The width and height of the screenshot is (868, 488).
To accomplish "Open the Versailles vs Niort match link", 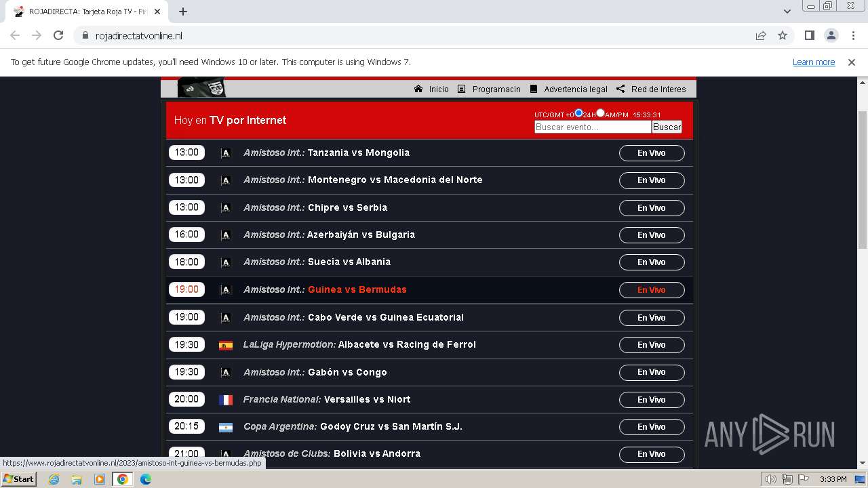I will click(368, 399).
